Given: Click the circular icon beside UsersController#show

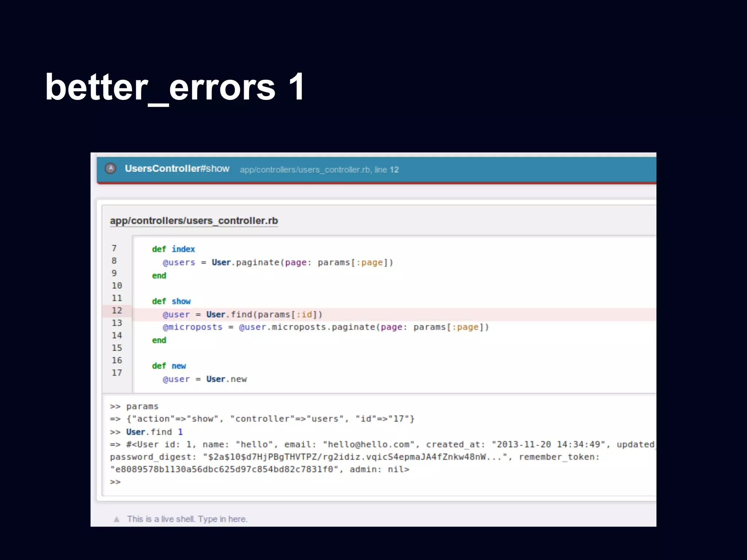Looking at the screenshot, I should point(111,168).
